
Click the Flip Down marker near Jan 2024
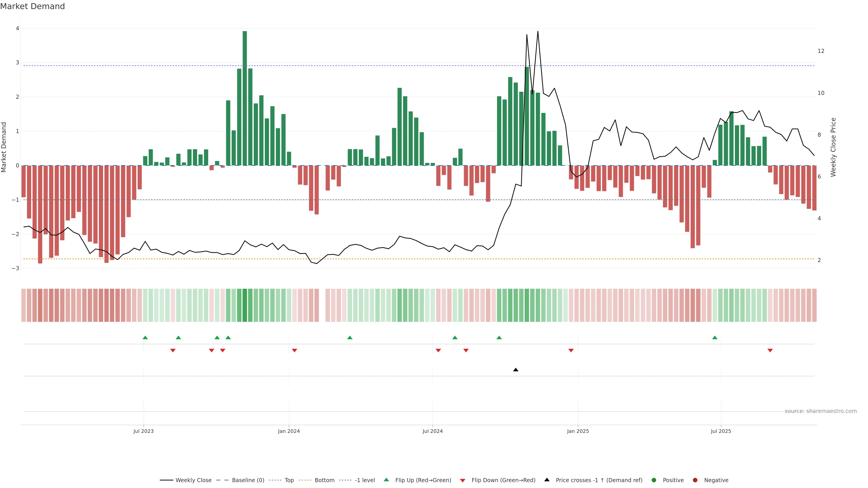[295, 351]
